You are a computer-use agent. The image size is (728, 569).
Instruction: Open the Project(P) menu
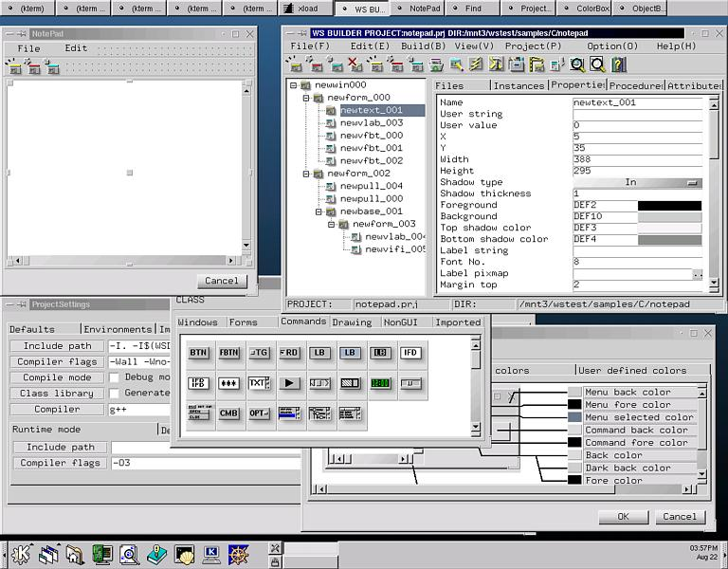click(x=533, y=46)
